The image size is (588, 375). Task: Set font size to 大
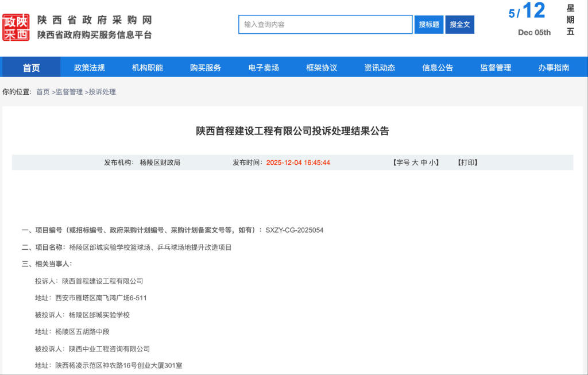click(415, 163)
